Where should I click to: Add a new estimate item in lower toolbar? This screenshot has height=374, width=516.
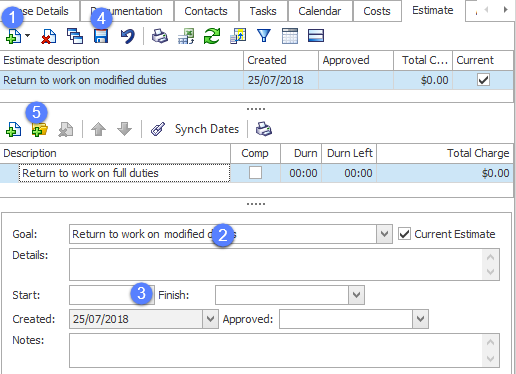pyautogui.click(x=13, y=129)
